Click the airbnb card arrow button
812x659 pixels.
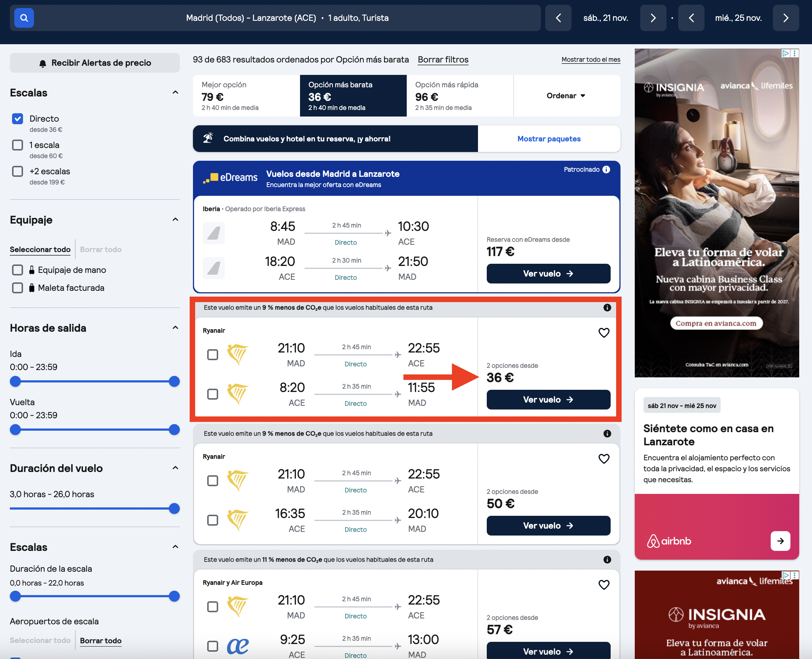click(780, 541)
